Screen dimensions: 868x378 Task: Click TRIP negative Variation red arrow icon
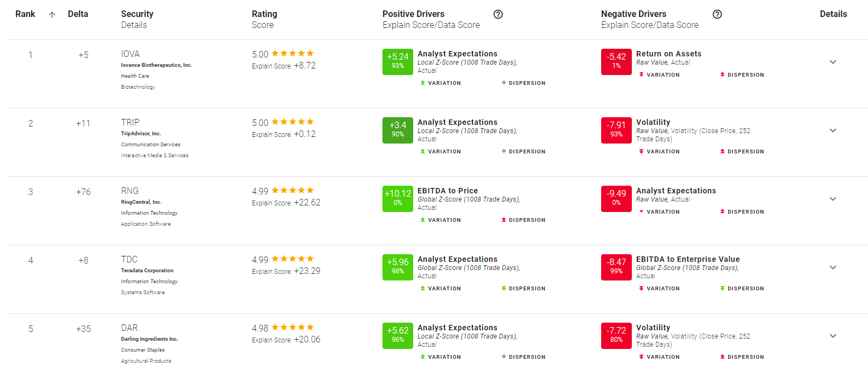click(641, 152)
